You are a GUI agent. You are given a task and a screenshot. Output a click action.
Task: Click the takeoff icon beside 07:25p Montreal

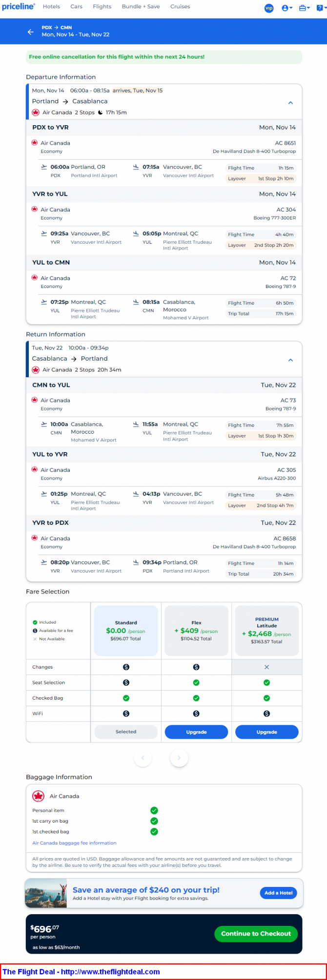tap(44, 302)
